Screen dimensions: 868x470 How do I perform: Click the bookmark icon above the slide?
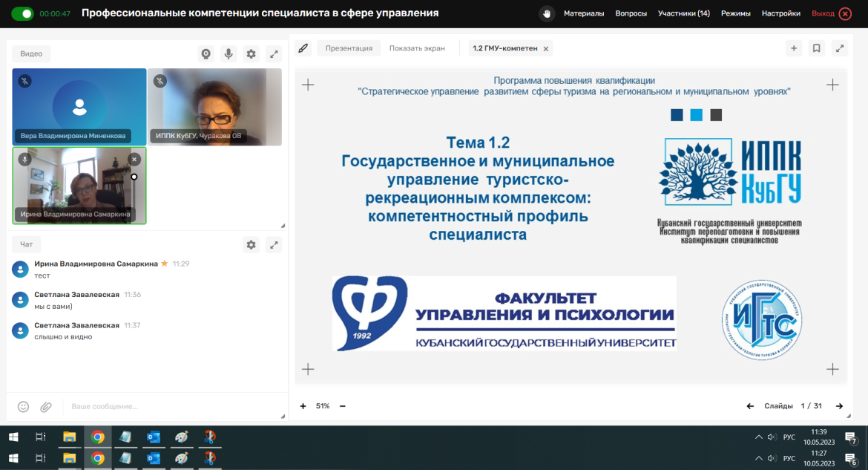coord(817,48)
